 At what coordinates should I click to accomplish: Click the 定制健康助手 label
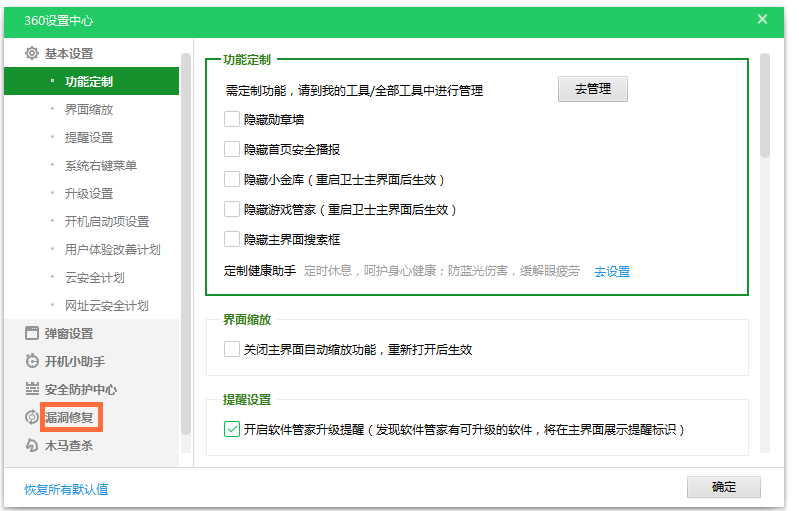pos(260,271)
